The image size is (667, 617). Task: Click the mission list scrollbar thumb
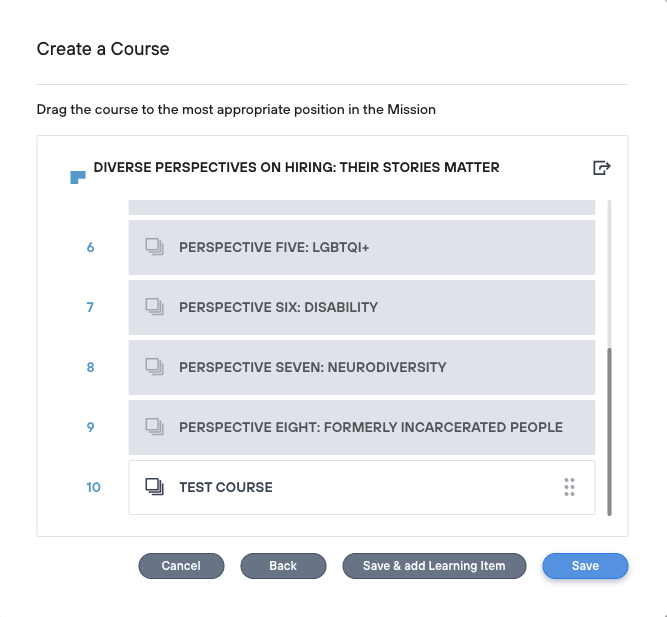(x=609, y=430)
